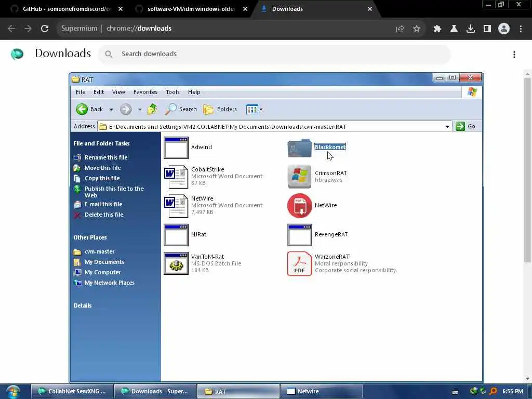Go to My Documents in Other Places
Screen dimensions: 532x399
tap(104, 262)
